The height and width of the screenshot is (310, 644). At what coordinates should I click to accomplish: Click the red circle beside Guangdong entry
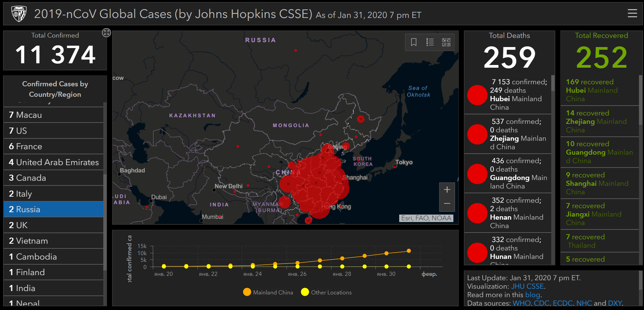tap(477, 174)
